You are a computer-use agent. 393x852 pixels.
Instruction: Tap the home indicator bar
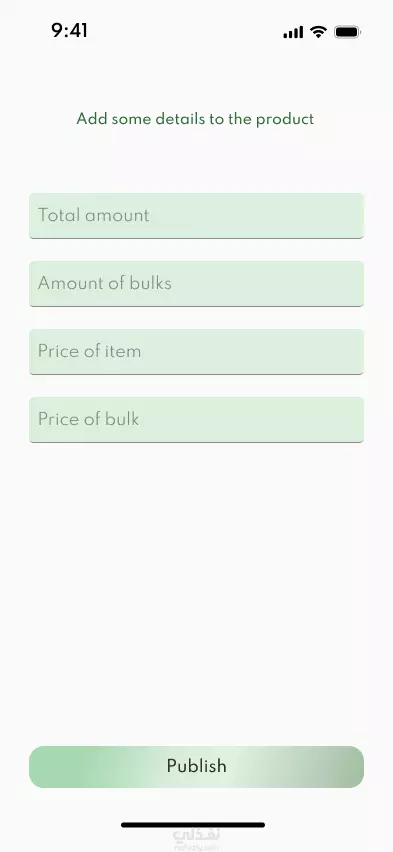pyautogui.click(x=193, y=825)
